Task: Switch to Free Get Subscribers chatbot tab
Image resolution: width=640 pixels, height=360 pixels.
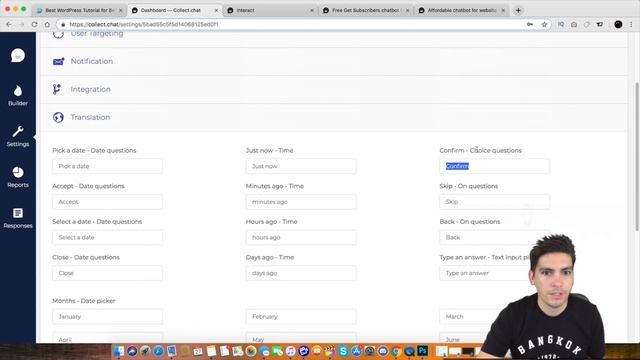Action: click(x=366, y=10)
